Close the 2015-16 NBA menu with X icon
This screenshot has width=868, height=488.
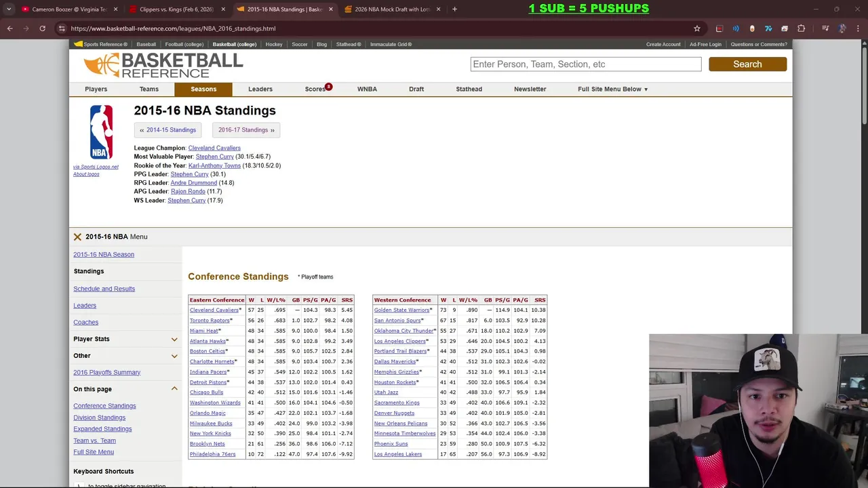click(x=77, y=237)
